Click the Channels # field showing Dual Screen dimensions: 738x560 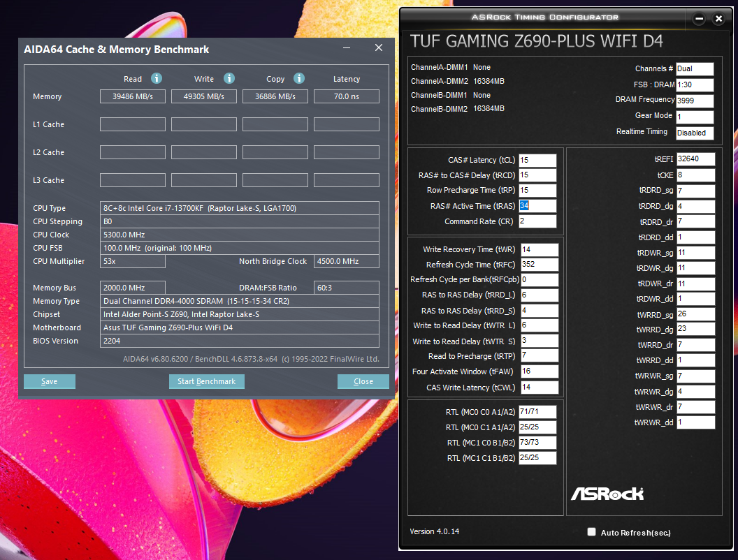[695, 68]
